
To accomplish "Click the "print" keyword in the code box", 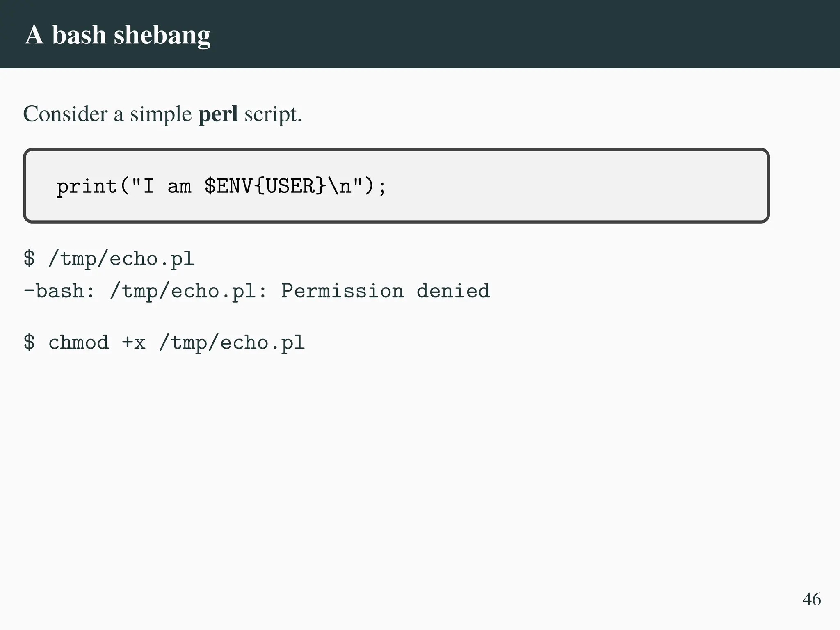I will pyautogui.click(x=87, y=186).
